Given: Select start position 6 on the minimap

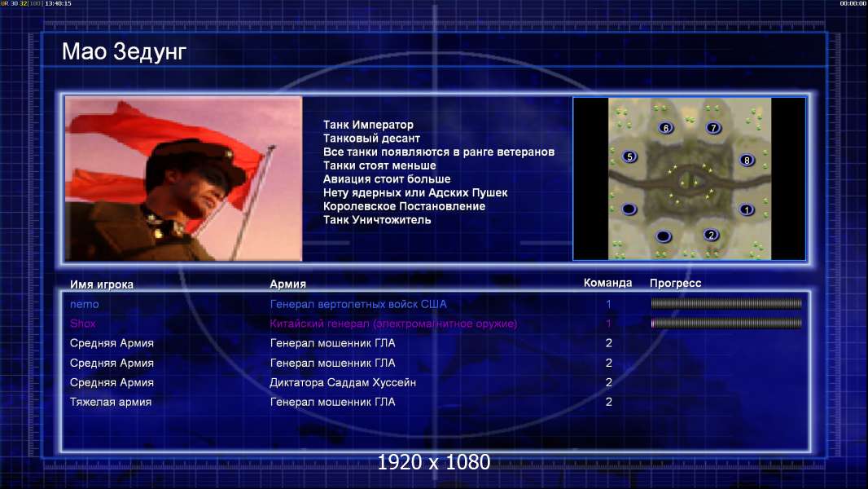Looking at the screenshot, I should coord(665,128).
